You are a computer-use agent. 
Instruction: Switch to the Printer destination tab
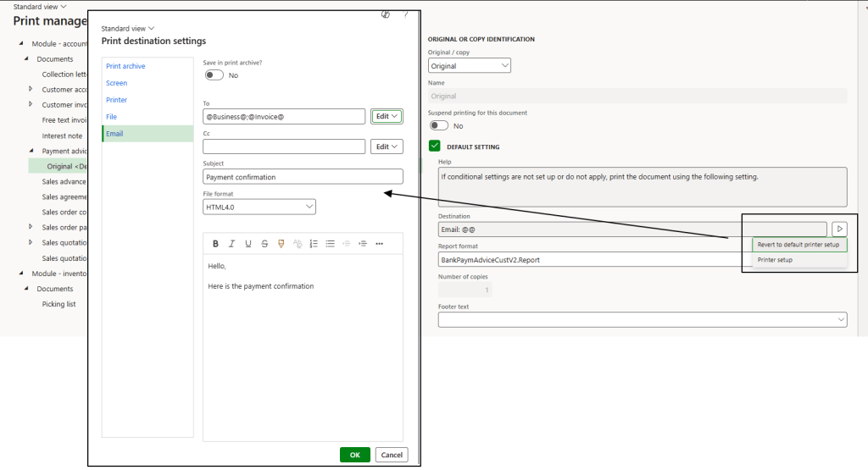point(117,100)
